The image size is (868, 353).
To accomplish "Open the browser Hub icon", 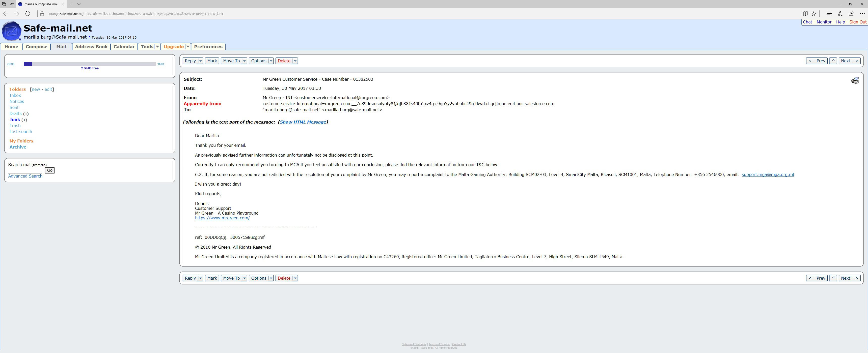I will [829, 14].
